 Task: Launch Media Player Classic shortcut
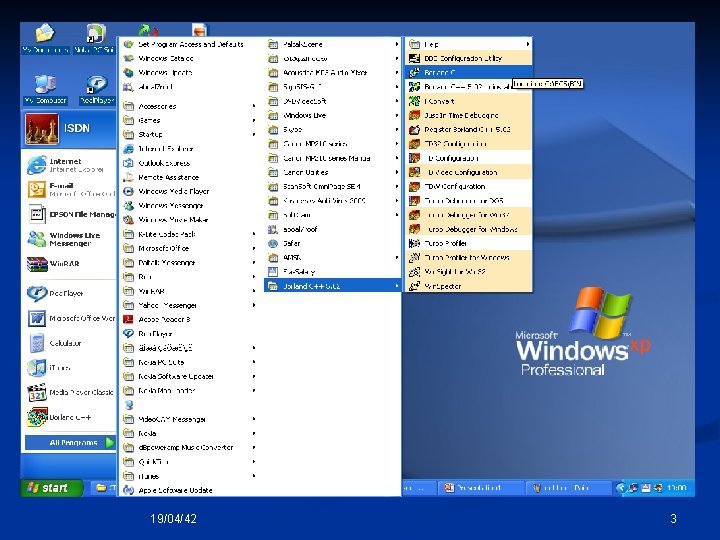pyautogui.click(x=69, y=393)
